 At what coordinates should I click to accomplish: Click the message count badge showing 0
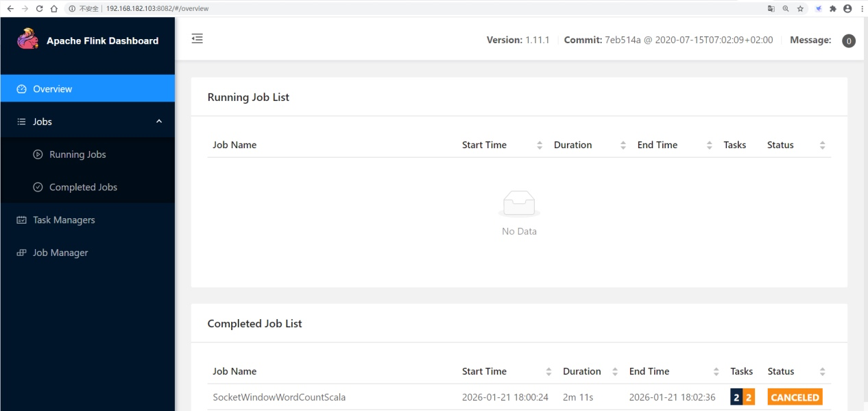849,41
